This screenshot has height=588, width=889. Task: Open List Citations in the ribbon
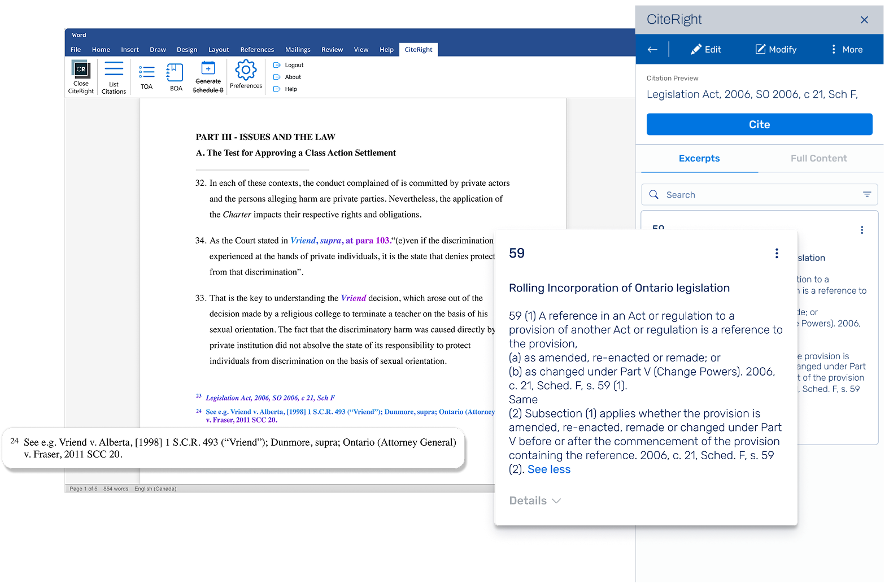click(114, 77)
